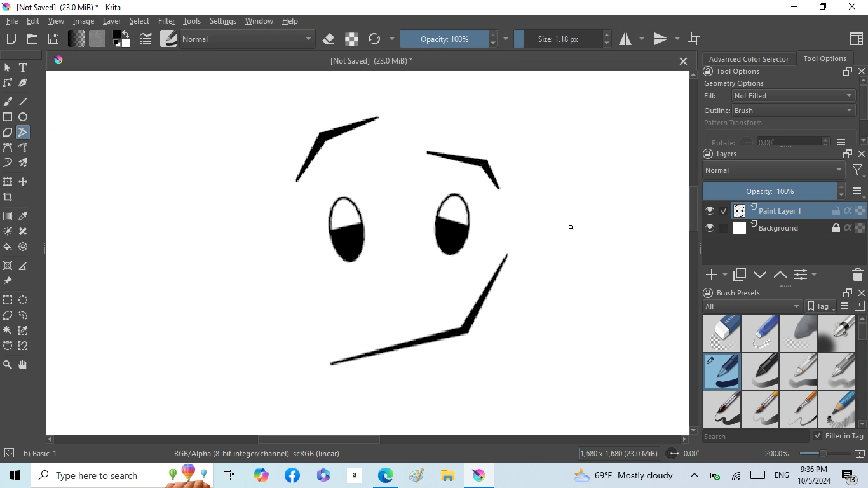Switch to the Advanced Color Selector tab
Screen dimensions: 868x488
pos(749,58)
